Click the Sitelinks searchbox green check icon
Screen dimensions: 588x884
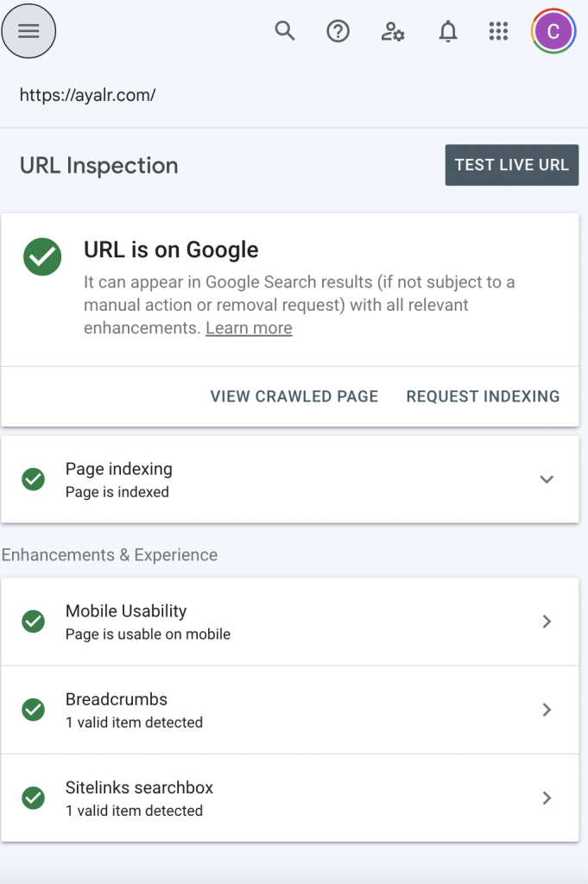[x=34, y=798]
